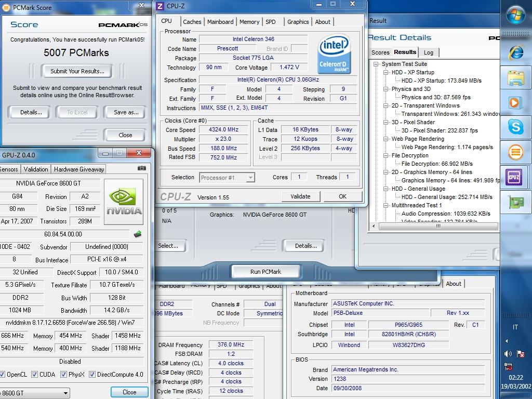This screenshot has height=399, width=532.
Task: Click Details... in the PCMark Score window
Action: tap(31, 112)
